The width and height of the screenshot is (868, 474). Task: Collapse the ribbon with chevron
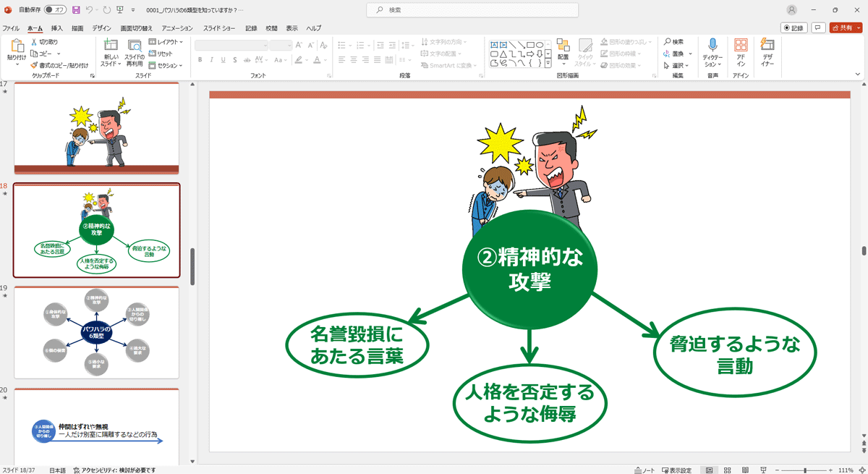[x=859, y=74]
